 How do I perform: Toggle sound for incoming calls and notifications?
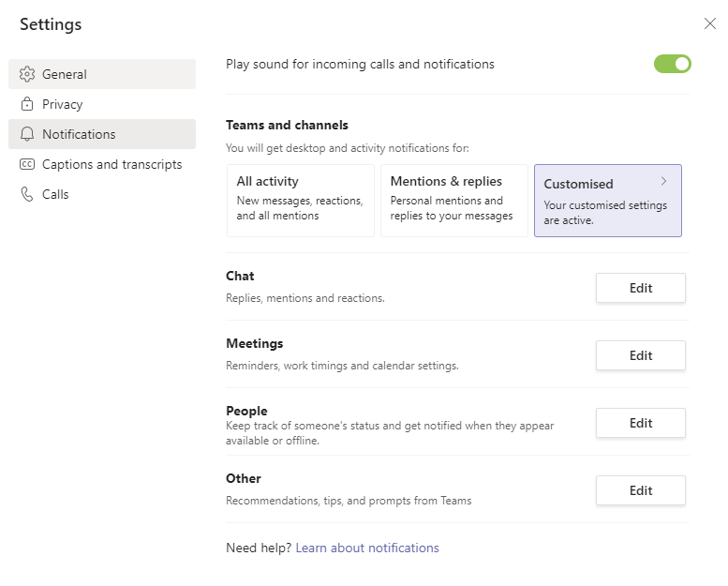[672, 64]
